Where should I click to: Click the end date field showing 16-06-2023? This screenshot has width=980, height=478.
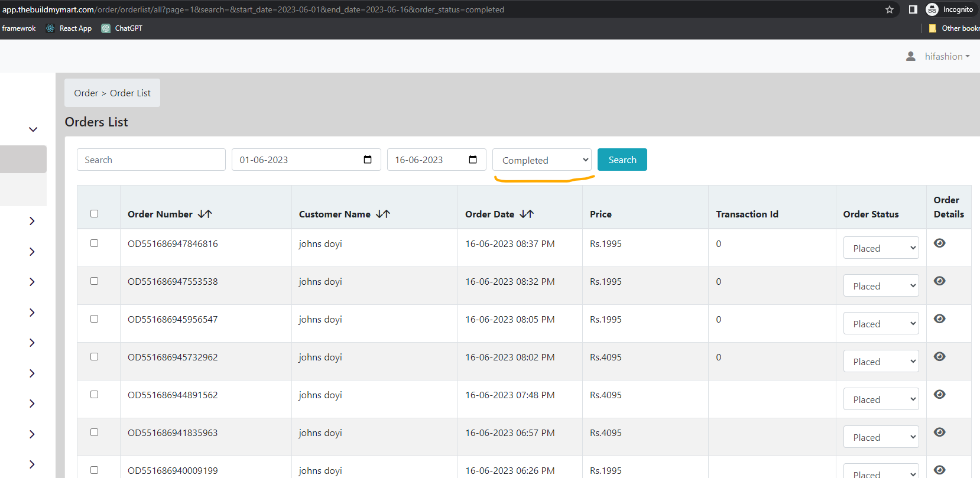click(x=437, y=160)
